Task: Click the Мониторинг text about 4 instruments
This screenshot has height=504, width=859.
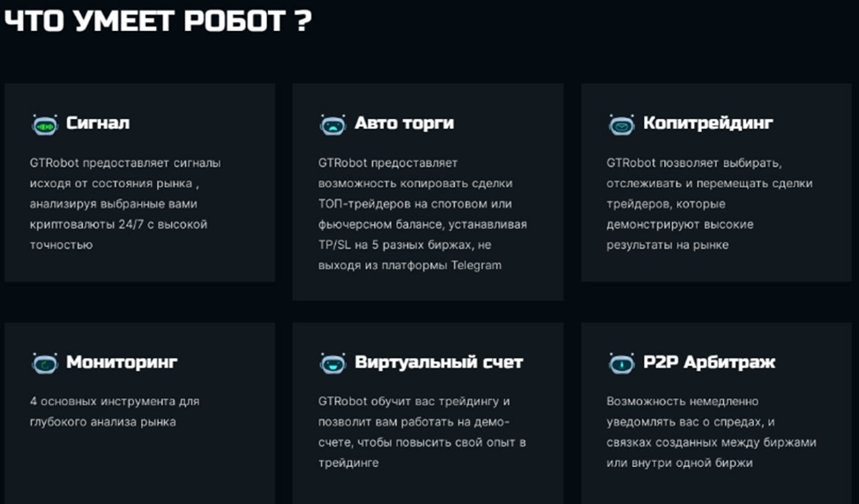Action: 114,411
